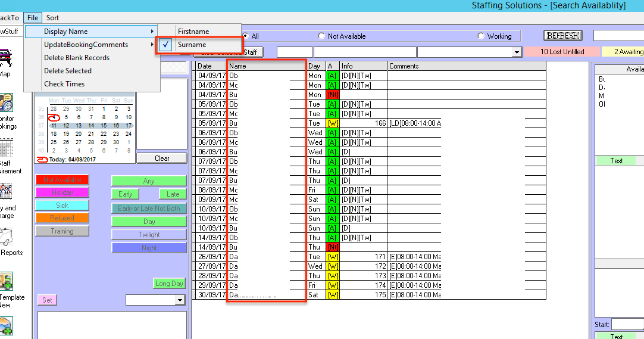
Task: Click the Reports sidebar icon
Action: [6, 238]
